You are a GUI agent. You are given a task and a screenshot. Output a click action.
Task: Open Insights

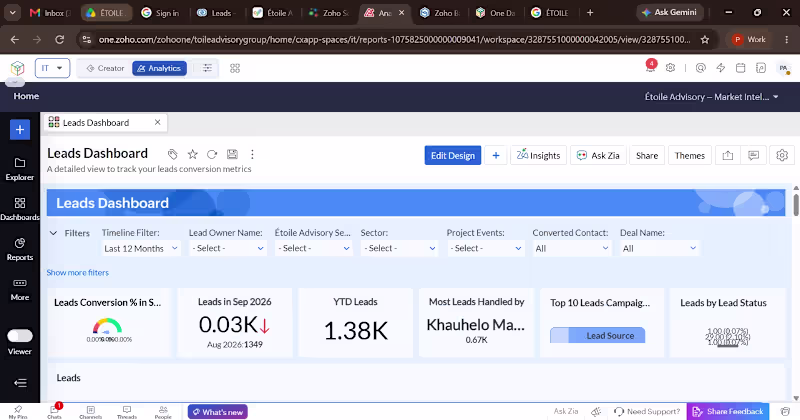click(x=538, y=156)
